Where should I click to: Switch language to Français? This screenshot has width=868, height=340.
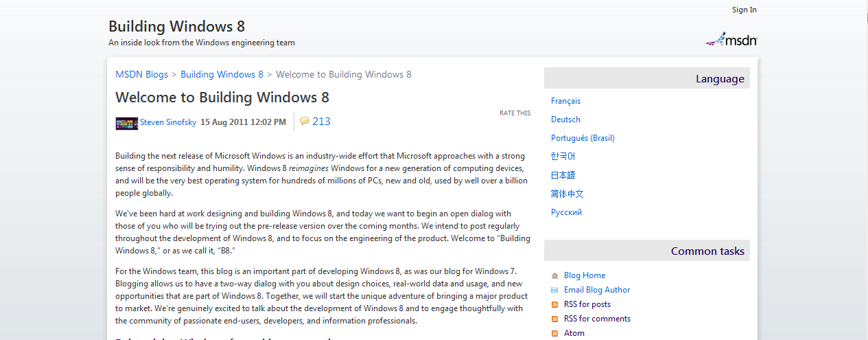565,101
